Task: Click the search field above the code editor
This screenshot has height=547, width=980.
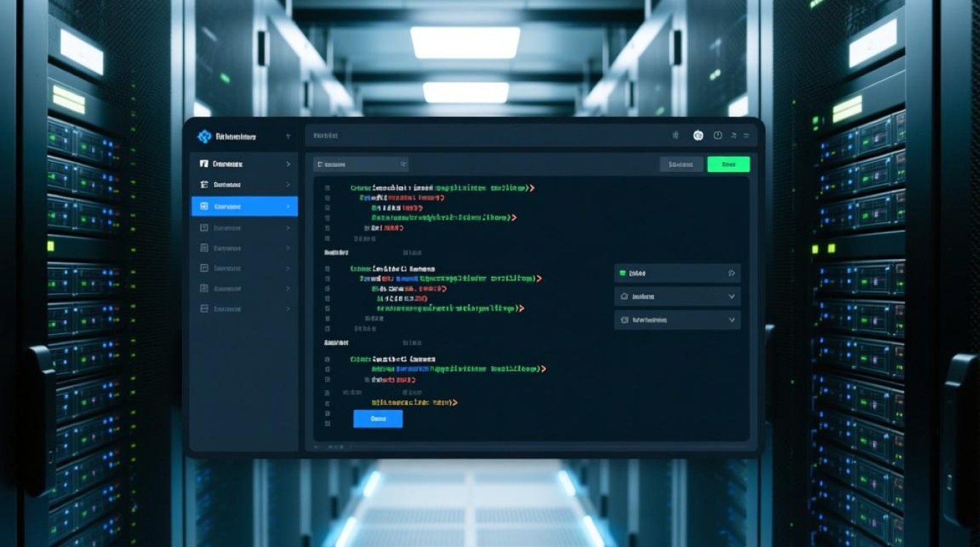Action: click(360, 165)
